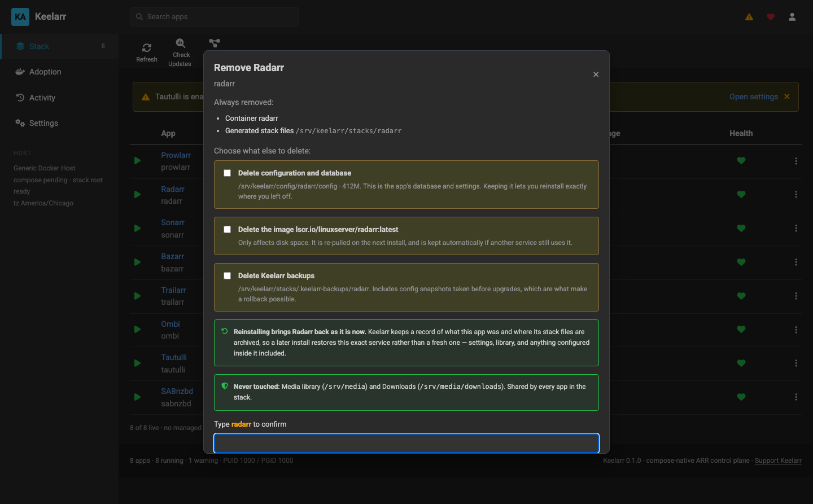This screenshot has height=504, width=813.
Task: Click the play icon for Ombi row
Action: click(x=138, y=330)
